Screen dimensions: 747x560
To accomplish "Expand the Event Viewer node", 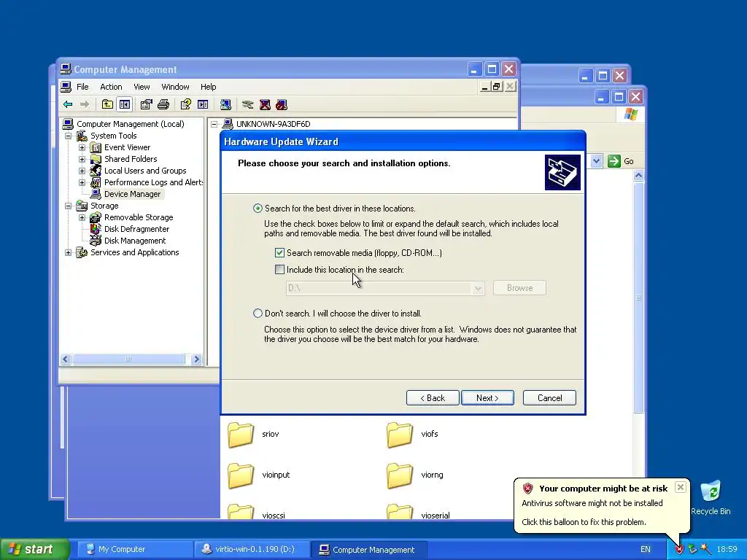I will pos(82,147).
